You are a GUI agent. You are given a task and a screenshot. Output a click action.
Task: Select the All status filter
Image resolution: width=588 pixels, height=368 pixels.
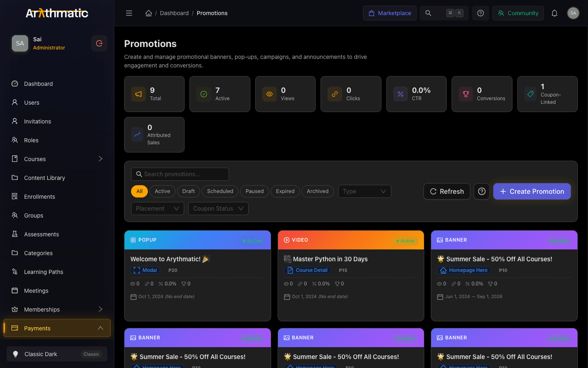click(140, 191)
